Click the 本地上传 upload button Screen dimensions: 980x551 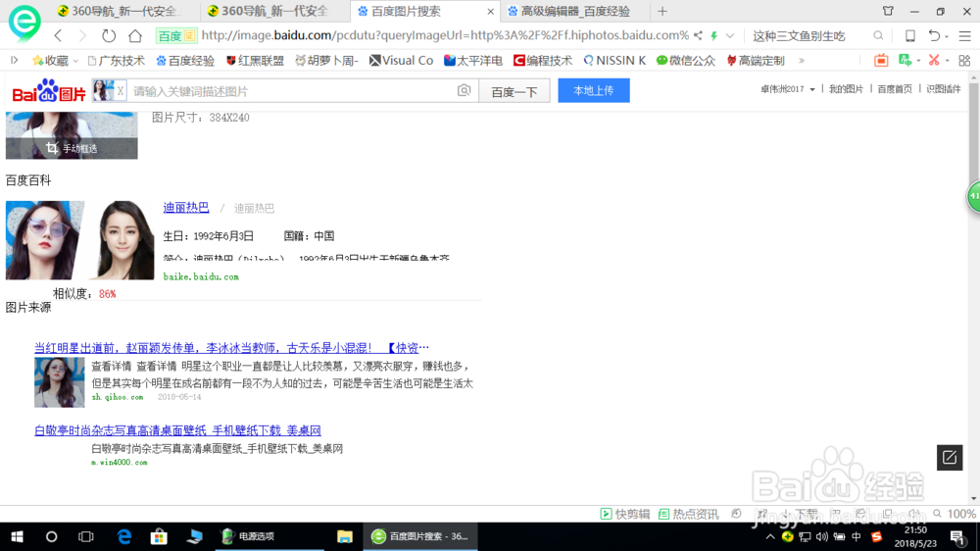coord(594,90)
